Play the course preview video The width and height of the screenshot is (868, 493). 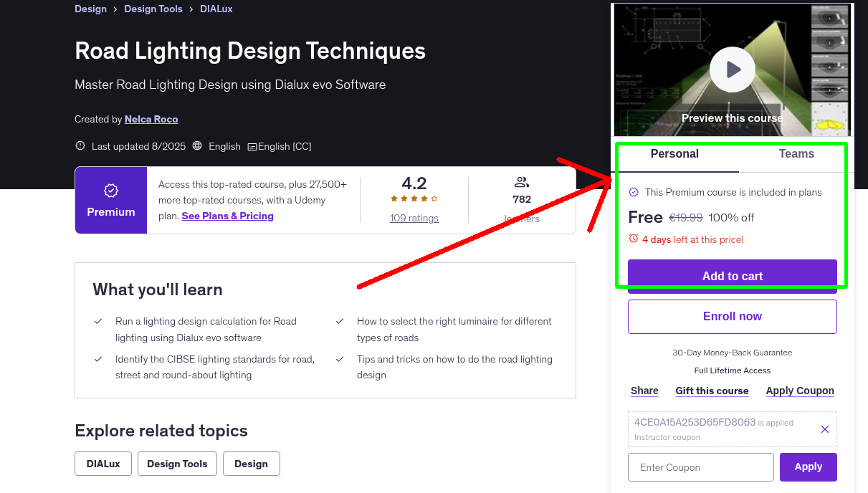pyautogui.click(x=732, y=70)
